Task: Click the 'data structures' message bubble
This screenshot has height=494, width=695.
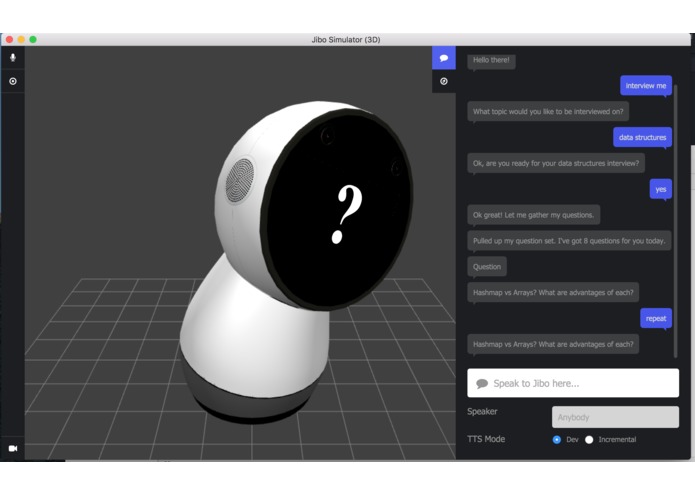Action: [x=642, y=137]
